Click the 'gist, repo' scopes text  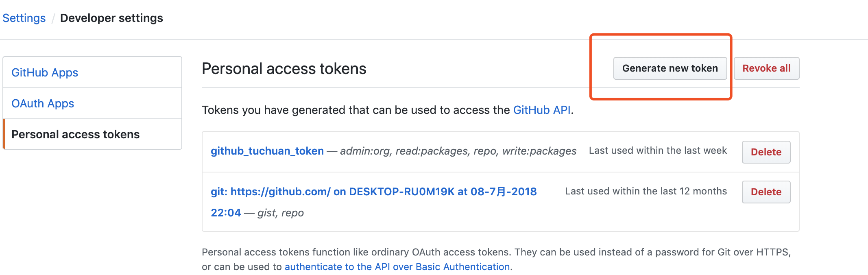[x=281, y=213]
